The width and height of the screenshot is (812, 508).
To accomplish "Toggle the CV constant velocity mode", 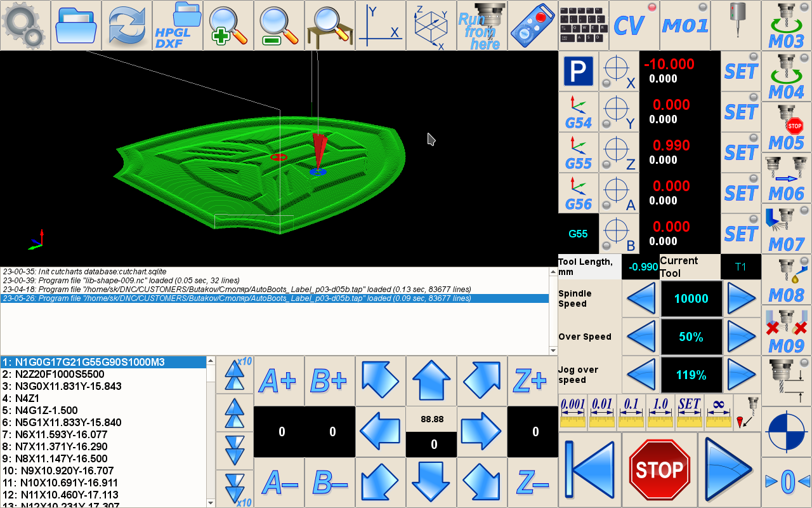I will click(x=634, y=25).
